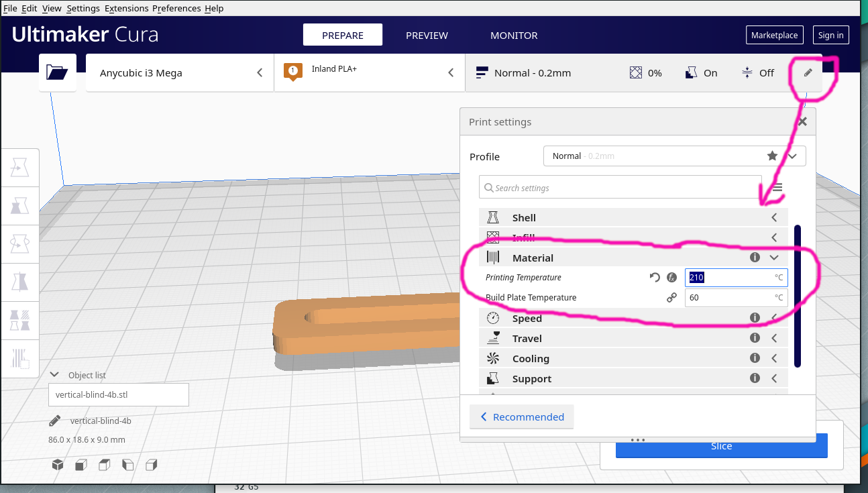This screenshot has width=868, height=493.
Task: Expand the Speed settings category
Action: (x=633, y=318)
